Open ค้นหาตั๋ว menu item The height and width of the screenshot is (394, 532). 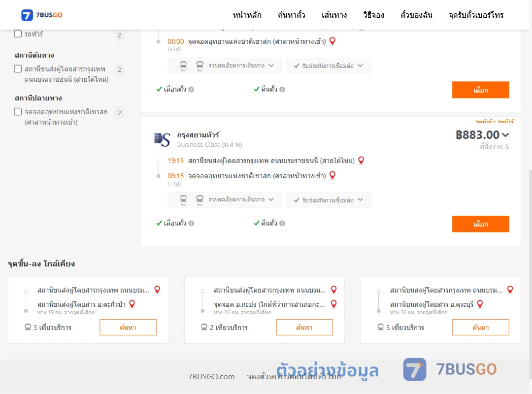point(292,15)
